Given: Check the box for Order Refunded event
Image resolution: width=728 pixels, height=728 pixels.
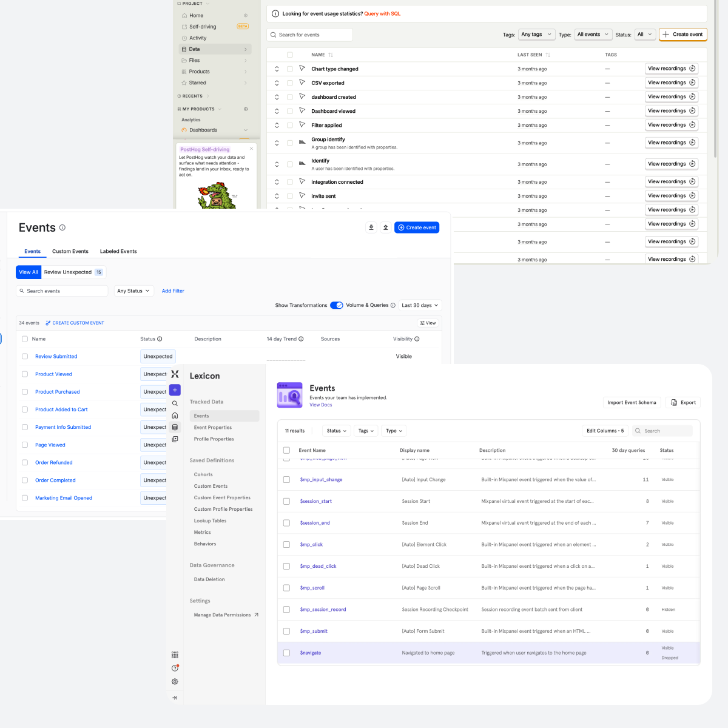Looking at the screenshot, I should coord(25,463).
